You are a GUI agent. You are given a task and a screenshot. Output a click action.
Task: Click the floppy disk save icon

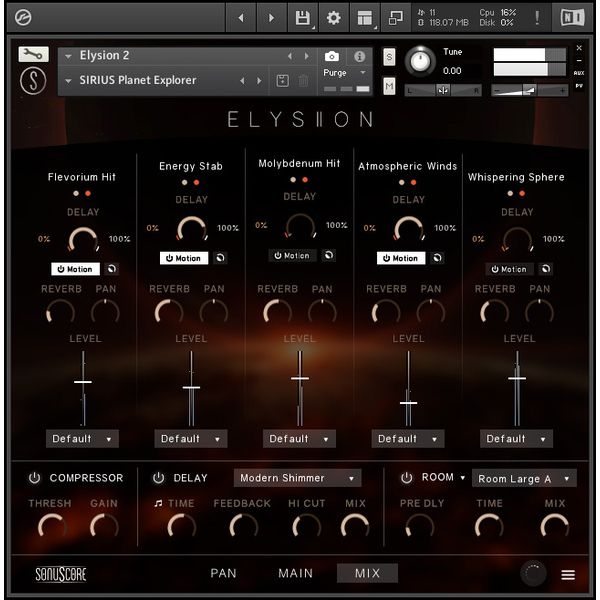click(x=303, y=18)
